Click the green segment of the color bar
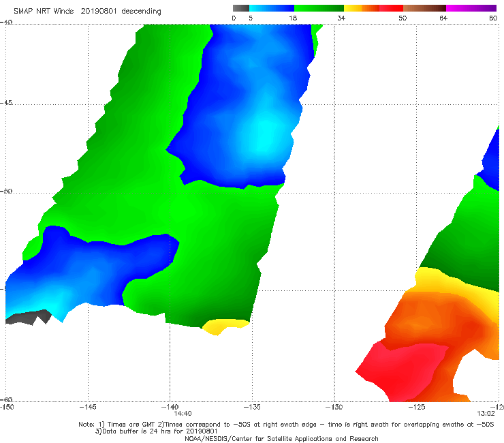 click(319, 8)
